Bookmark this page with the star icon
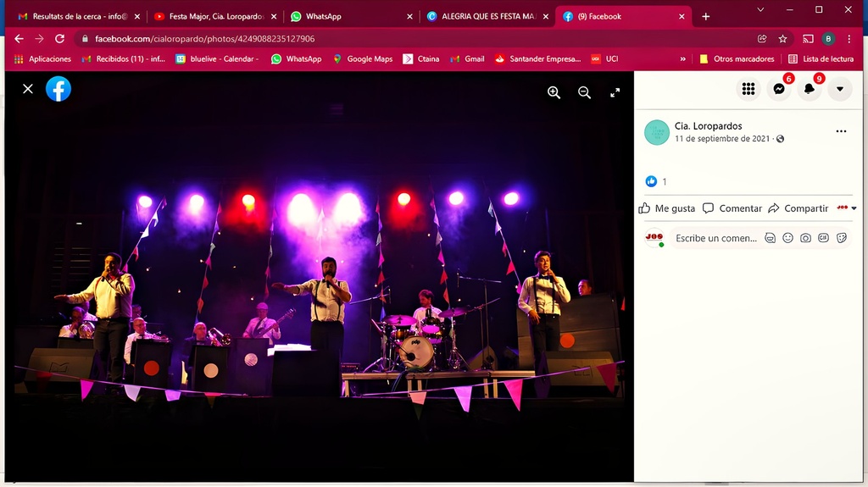 click(x=782, y=39)
